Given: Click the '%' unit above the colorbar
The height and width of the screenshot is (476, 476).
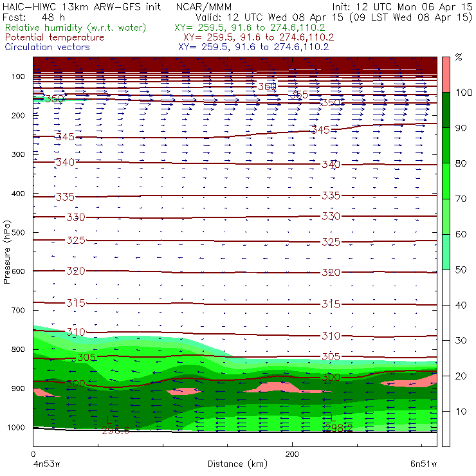Looking at the screenshot, I should (x=459, y=57).
